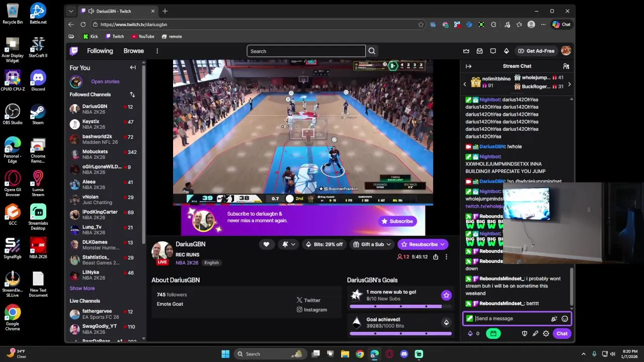
Task: Collapse the For You sidebar
Action: coord(133,67)
